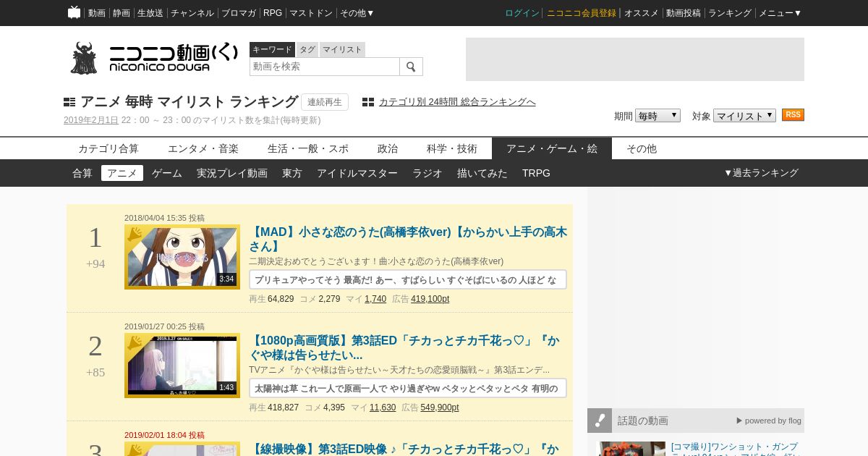Click the 11,630 mylist count link
868x456 pixels.
pyautogui.click(x=383, y=408)
